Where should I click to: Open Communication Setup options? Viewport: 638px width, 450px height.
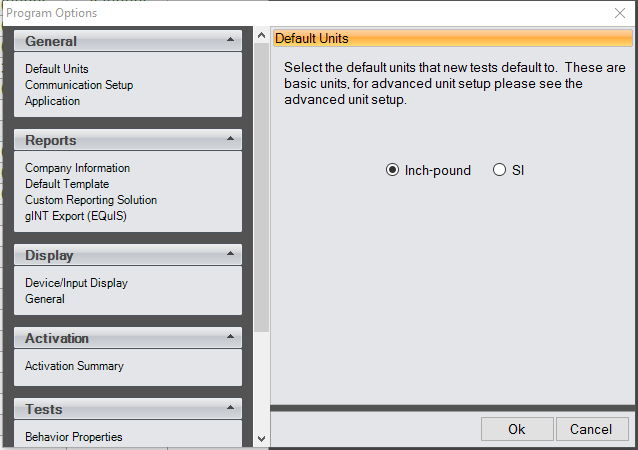point(79,85)
